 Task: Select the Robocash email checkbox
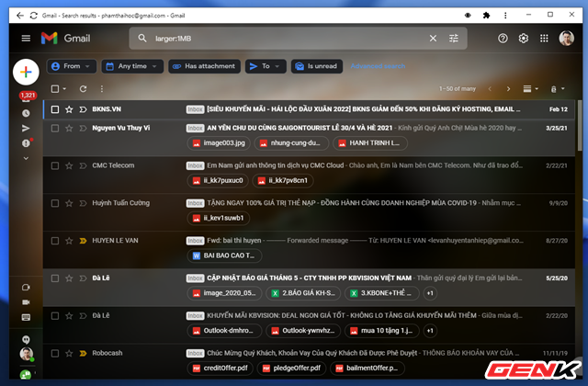[x=55, y=353]
